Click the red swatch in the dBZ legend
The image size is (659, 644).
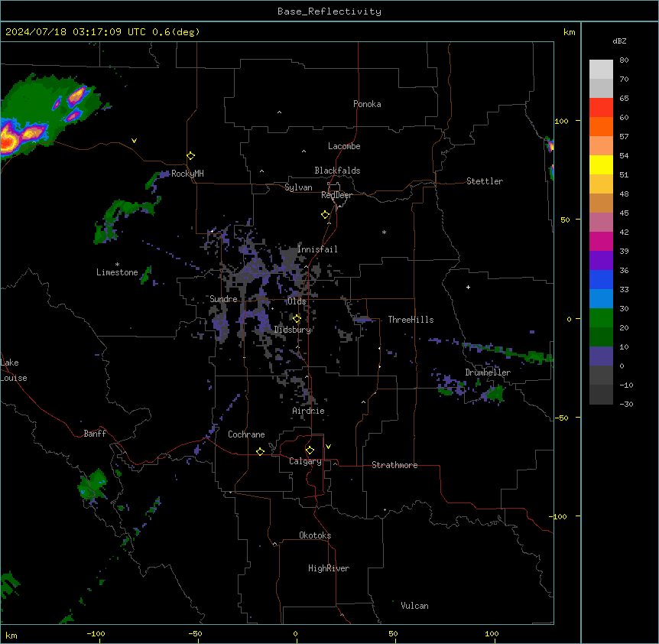(601, 108)
